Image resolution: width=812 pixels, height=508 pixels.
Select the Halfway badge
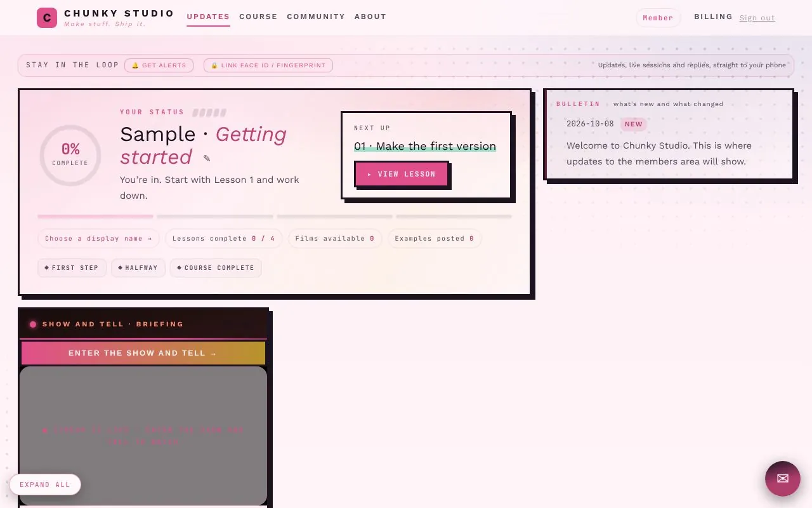138,267
